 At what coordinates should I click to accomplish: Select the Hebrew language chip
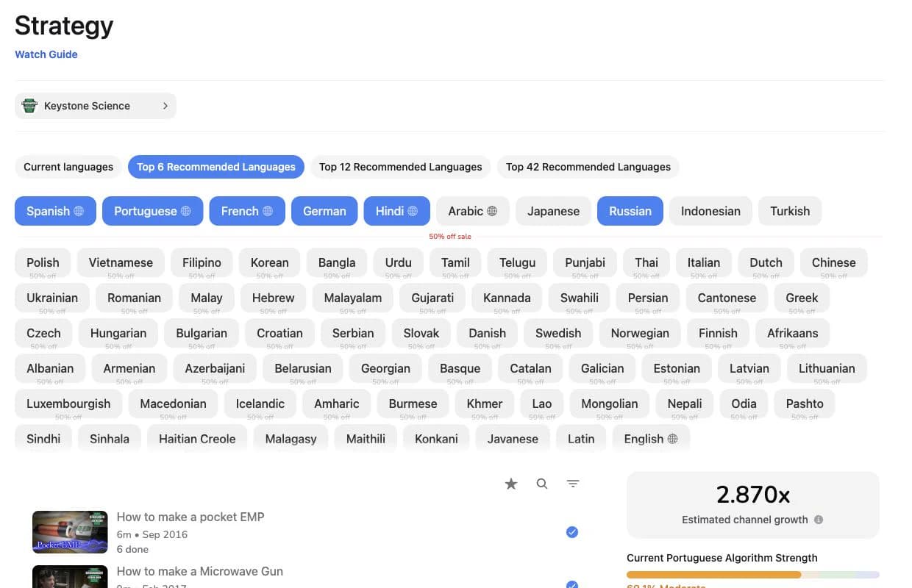click(274, 298)
